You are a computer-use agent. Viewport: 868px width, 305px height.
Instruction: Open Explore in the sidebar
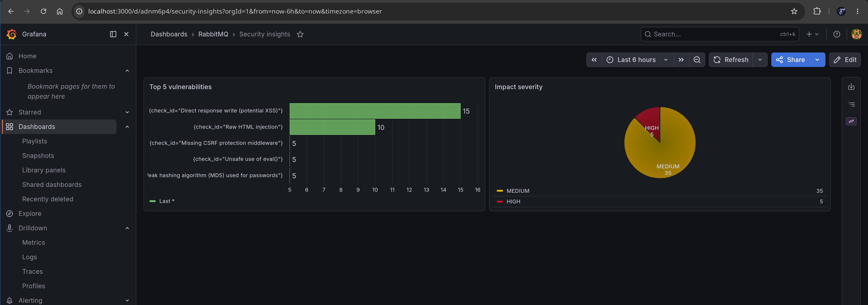[x=30, y=213]
